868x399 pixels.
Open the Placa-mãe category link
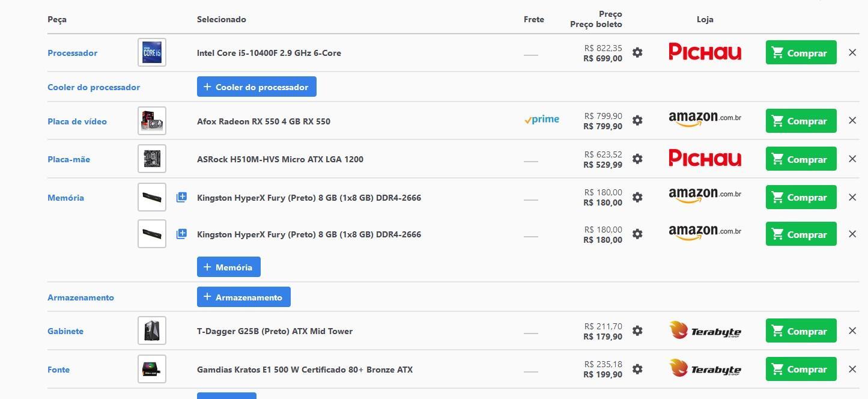tap(68, 159)
